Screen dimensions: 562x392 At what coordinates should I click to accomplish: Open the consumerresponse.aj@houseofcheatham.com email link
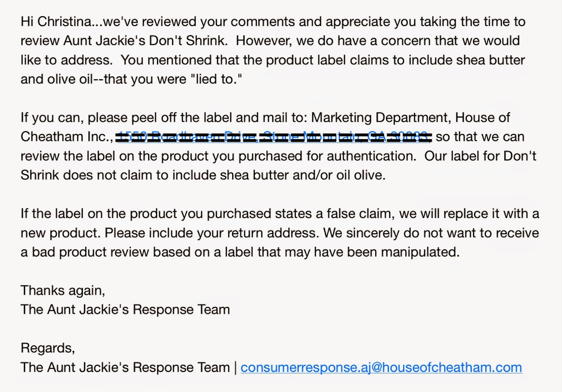coord(381,367)
